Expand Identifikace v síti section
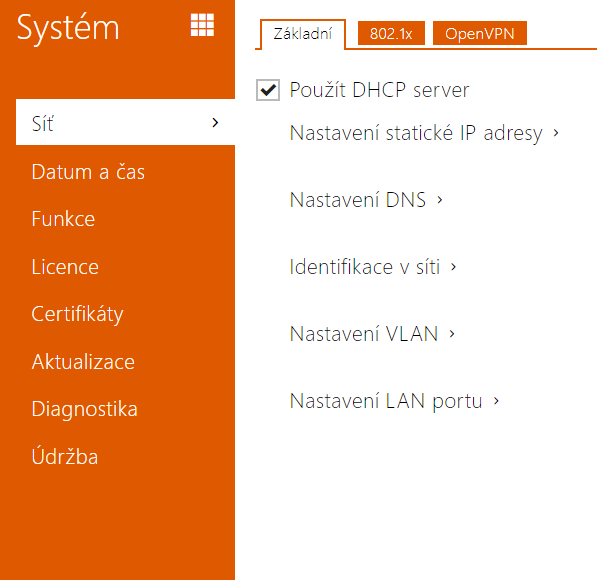 tap(373, 267)
